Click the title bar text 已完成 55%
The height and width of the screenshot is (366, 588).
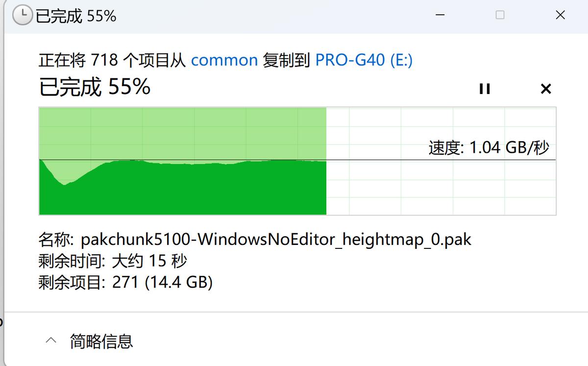[76, 16]
